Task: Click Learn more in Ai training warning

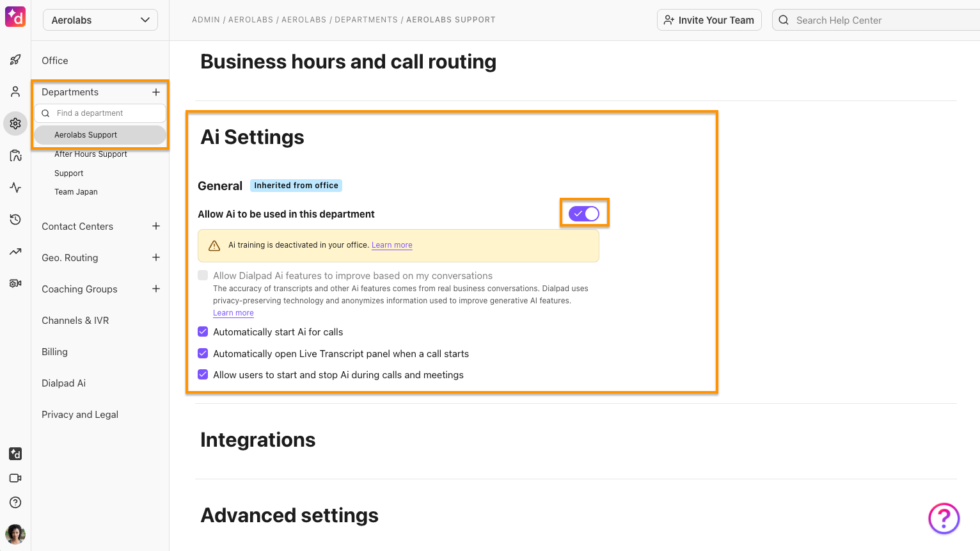Action: tap(392, 245)
